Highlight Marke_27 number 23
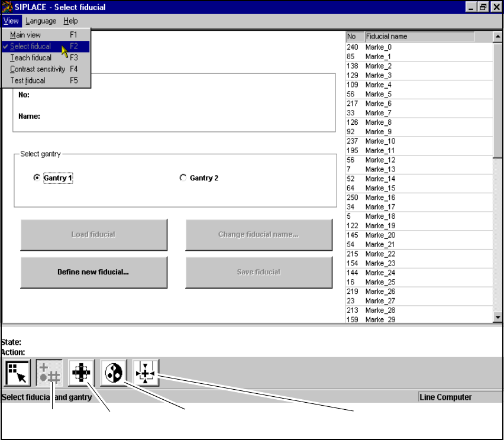This screenshot has height=440, width=504. (419, 301)
